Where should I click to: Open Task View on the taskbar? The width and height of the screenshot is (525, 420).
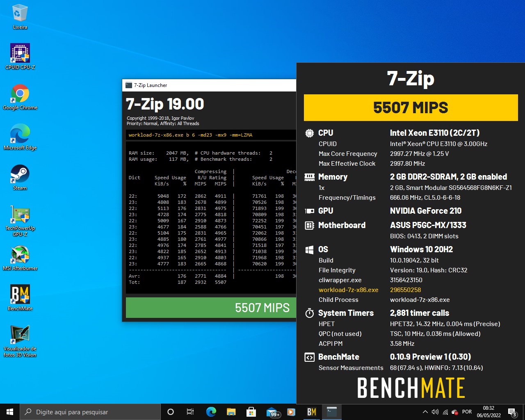click(190, 412)
